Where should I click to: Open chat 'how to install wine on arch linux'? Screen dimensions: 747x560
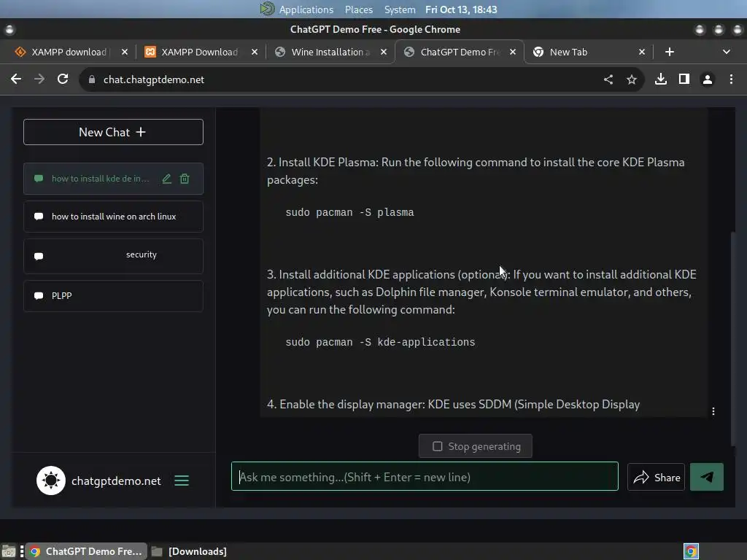click(113, 216)
